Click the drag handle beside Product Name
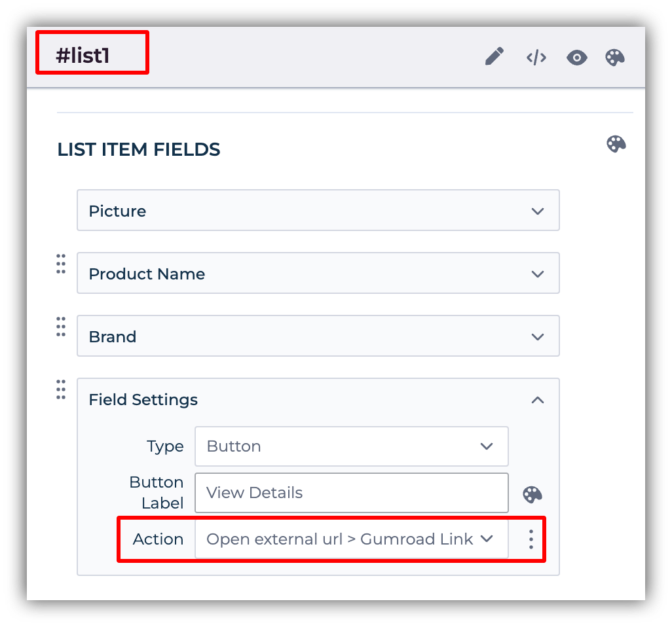The height and width of the screenshot is (627, 672). 60,264
